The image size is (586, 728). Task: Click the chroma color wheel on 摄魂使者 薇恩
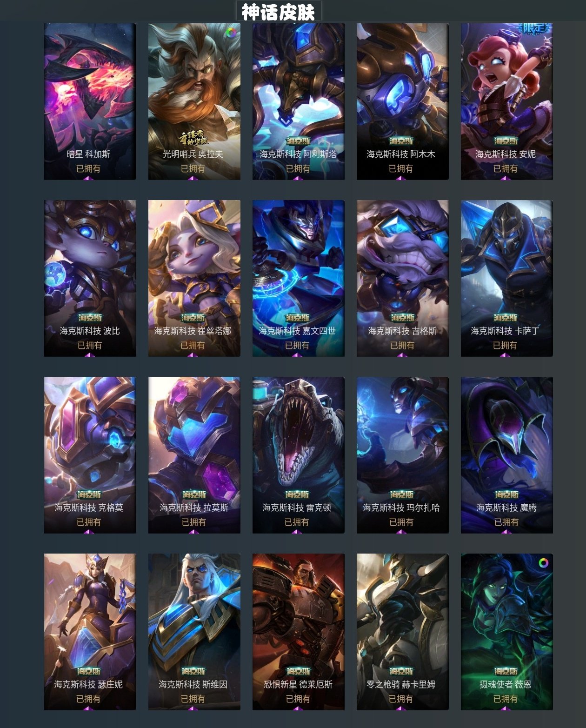(x=543, y=563)
